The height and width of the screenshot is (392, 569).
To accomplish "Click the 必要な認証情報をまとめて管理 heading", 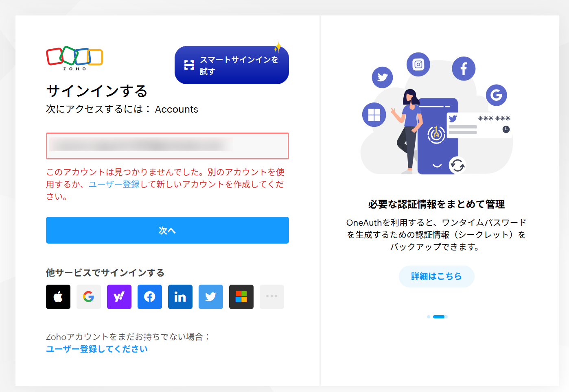I will tap(436, 204).
